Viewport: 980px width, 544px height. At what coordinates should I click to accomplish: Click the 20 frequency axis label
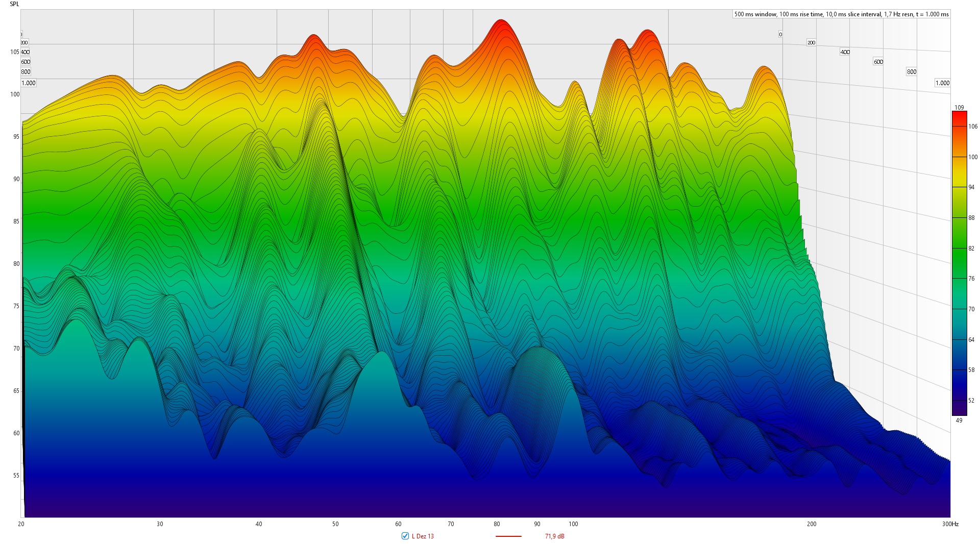(x=21, y=524)
